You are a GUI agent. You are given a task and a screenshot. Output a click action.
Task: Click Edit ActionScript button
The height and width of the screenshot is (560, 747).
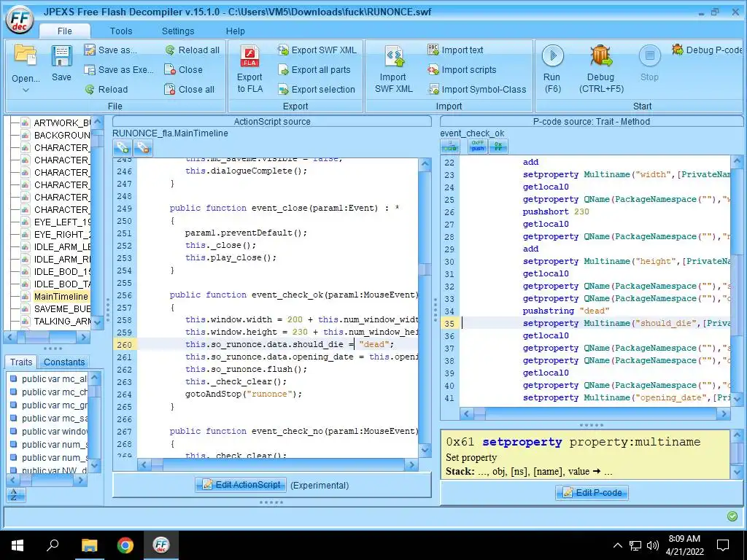tap(241, 485)
